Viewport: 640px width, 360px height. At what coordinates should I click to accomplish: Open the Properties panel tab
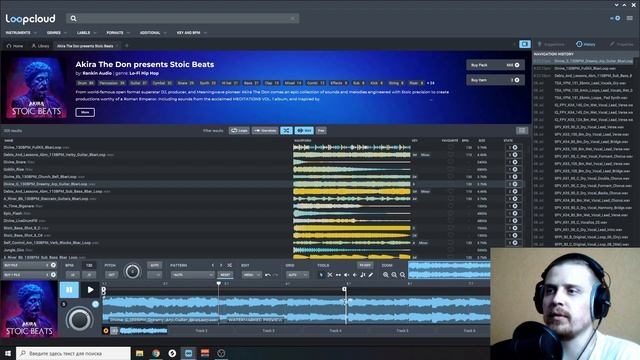click(622, 44)
